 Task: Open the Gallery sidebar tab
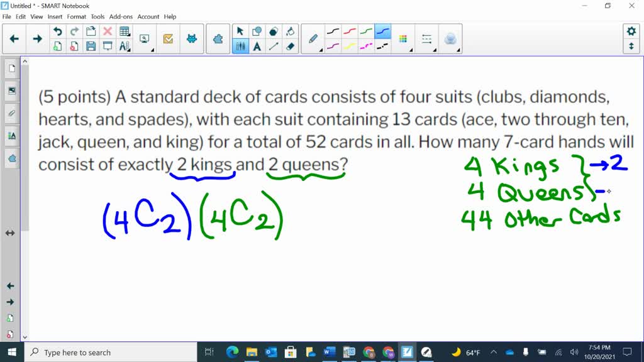pyautogui.click(x=11, y=90)
